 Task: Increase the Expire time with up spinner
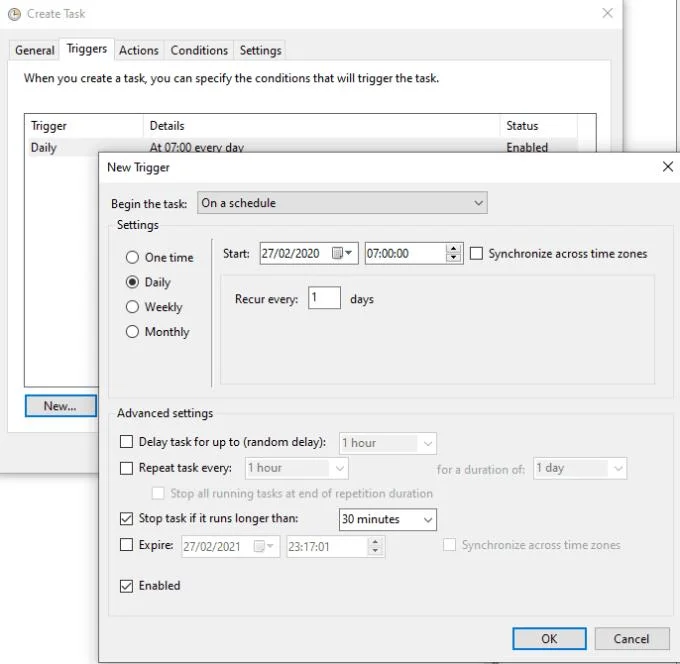[x=375, y=542]
